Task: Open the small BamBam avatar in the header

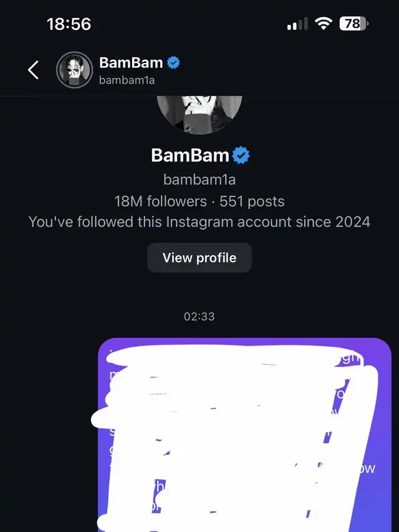Action: pyautogui.click(x=74, y=70)
